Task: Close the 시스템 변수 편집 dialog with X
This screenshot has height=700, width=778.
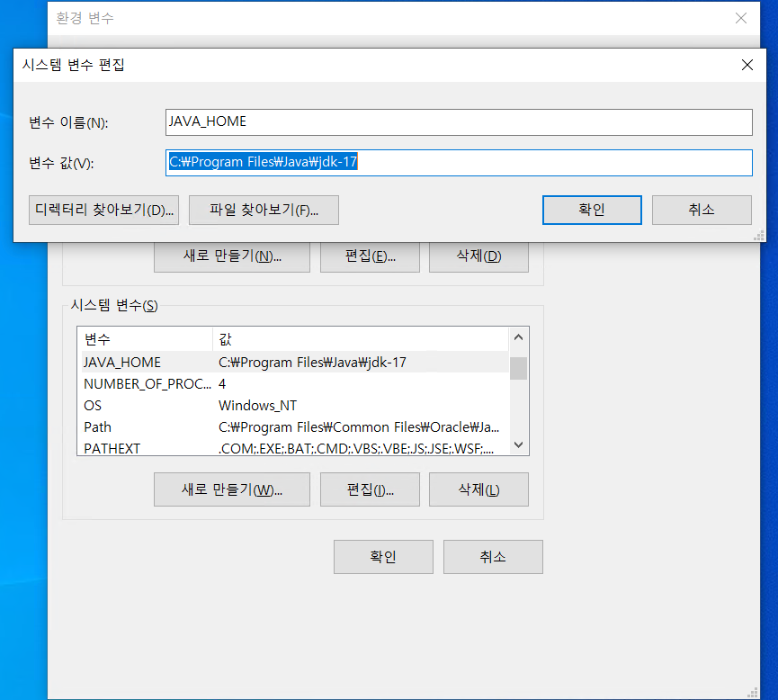Action: coord(747,65)
